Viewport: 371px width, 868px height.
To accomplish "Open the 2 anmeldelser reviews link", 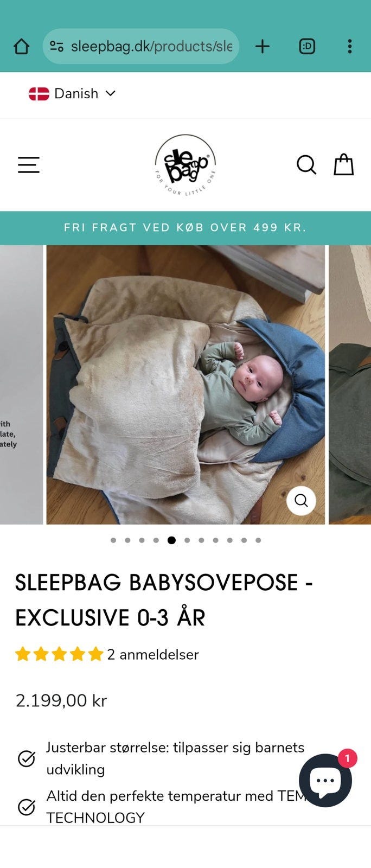I will 153,655.
